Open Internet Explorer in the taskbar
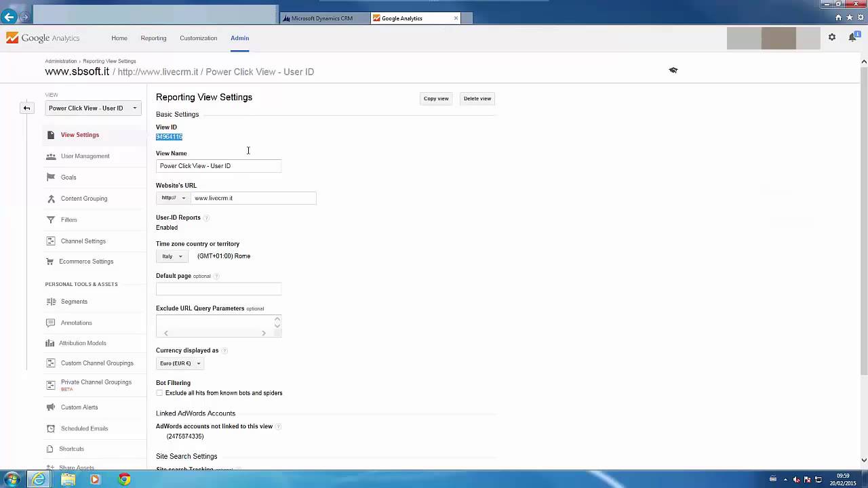Image resolution: width=868 pixels, height=488 pixels. pyautogui.click(x=39, y=479)
